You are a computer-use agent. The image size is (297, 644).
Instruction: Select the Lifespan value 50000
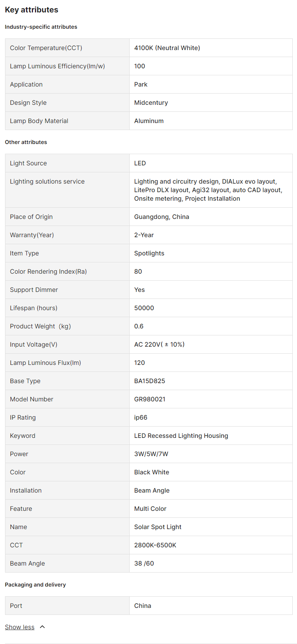(144, 308)
